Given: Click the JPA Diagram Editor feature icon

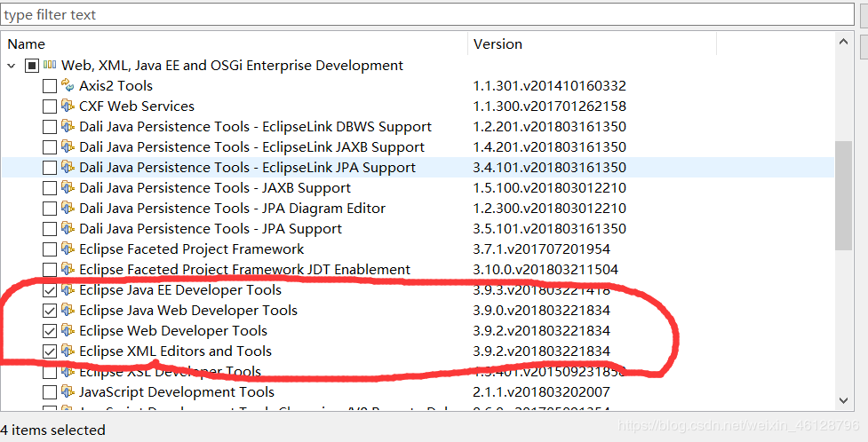Looking at the screenshot, I should pyautogui.click(x=68, y=208).
